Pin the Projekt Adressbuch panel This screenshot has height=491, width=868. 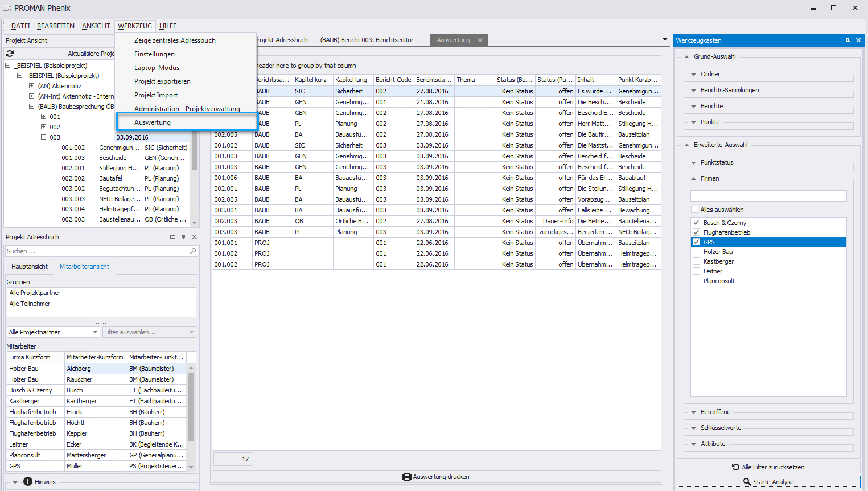tap(183, 237)
